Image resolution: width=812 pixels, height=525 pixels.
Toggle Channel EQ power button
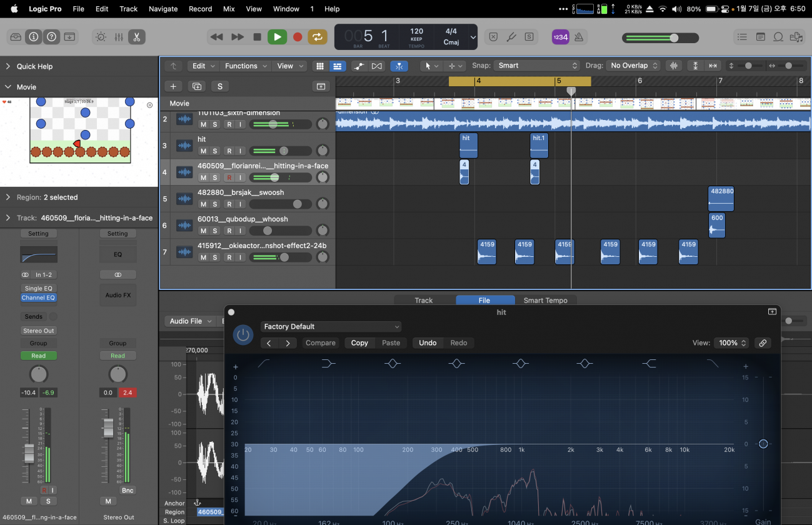243,334
